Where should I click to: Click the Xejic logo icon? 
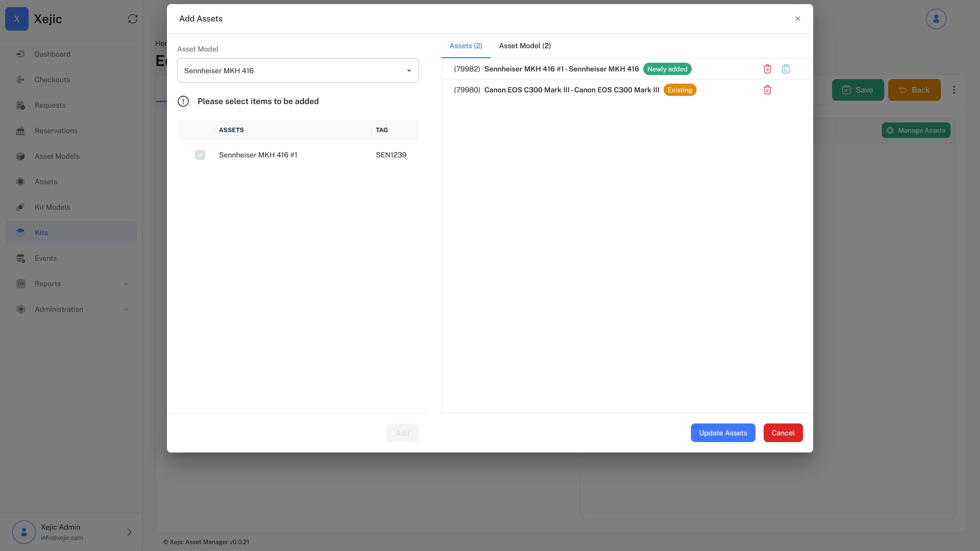tap(17, 19)
